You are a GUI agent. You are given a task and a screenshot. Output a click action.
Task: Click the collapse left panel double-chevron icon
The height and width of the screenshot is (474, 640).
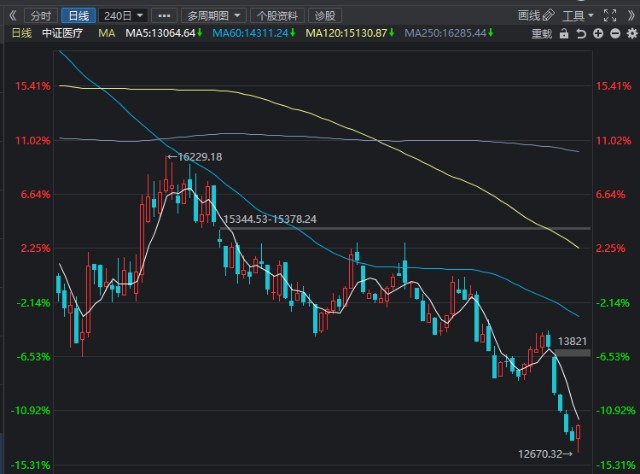pos(12,16)
